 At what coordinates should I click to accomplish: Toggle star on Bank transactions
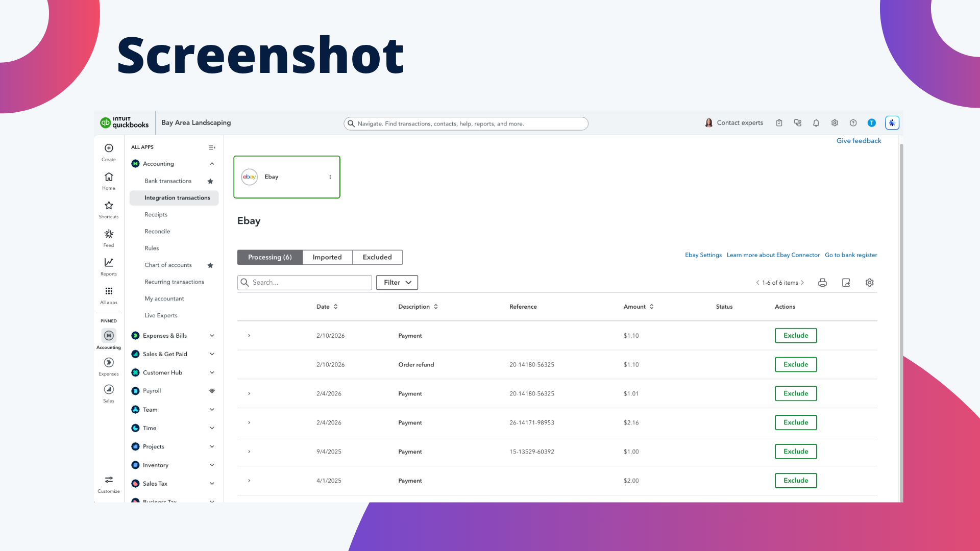tap(210, 181)
